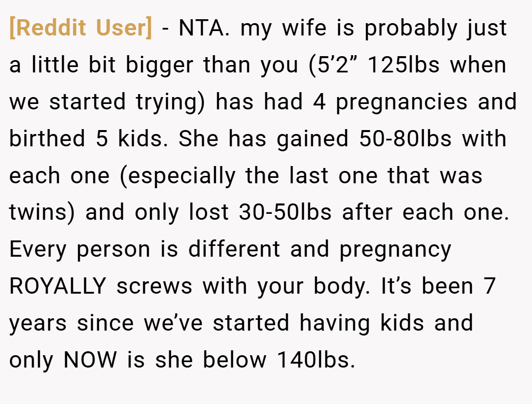The image size is (532, 404).
Task: Click the word "(especially"
Action: 178,175
